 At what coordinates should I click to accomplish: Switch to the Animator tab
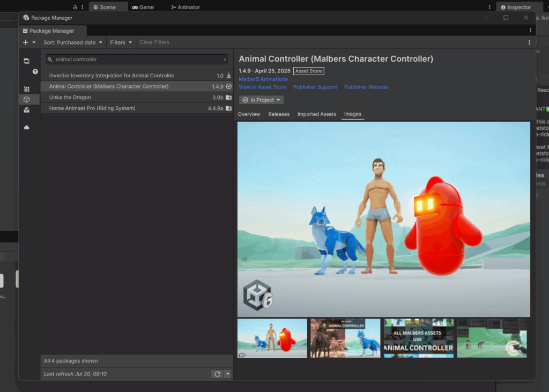point(186,7)
